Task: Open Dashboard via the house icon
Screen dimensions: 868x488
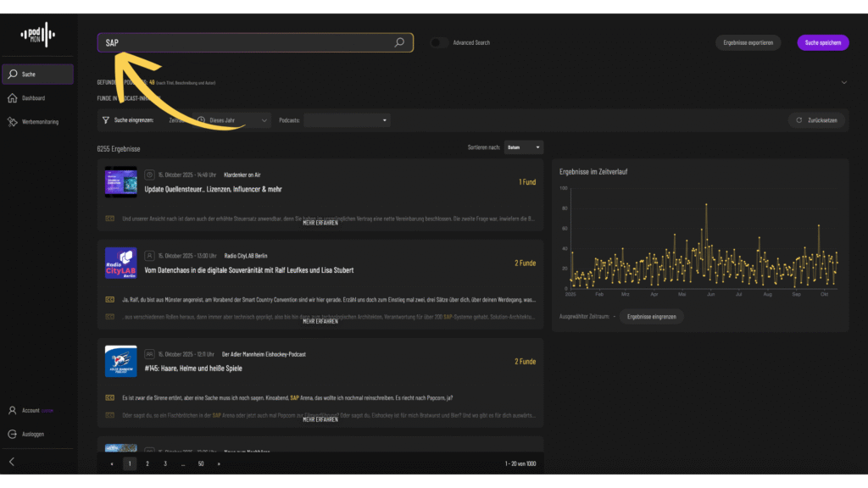Action: click(x=13, y=98)
